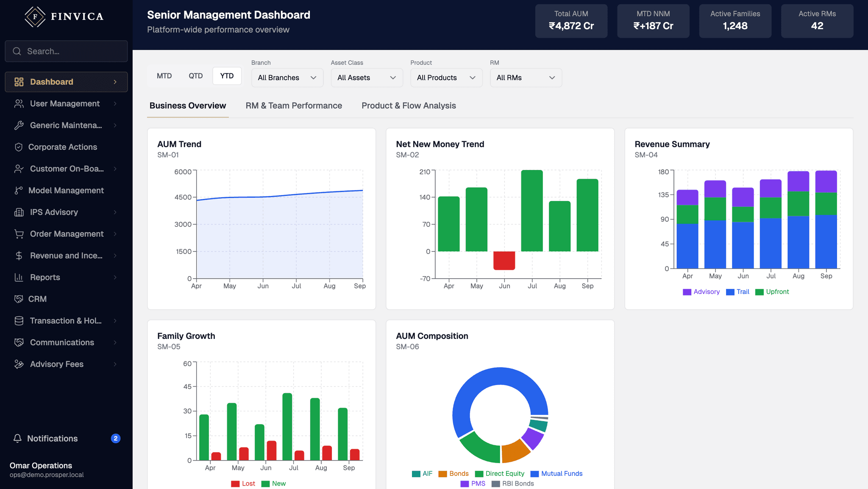Click the SM-01 chart code label
Viewport: 868px width, 489px height.
click(x=168, y=155)
